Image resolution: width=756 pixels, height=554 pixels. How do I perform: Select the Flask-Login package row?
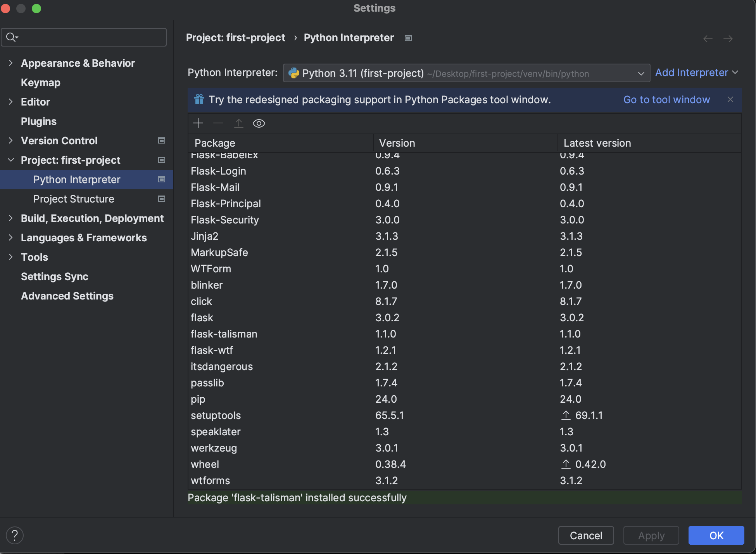click(464, 171)
